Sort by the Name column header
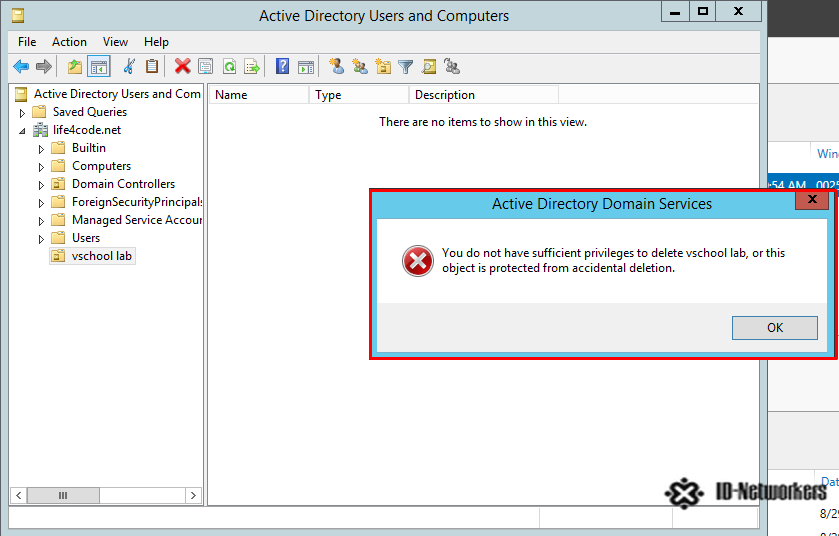Image resolution: width=839 pixels, height=536 pixels. coord(259,95)
